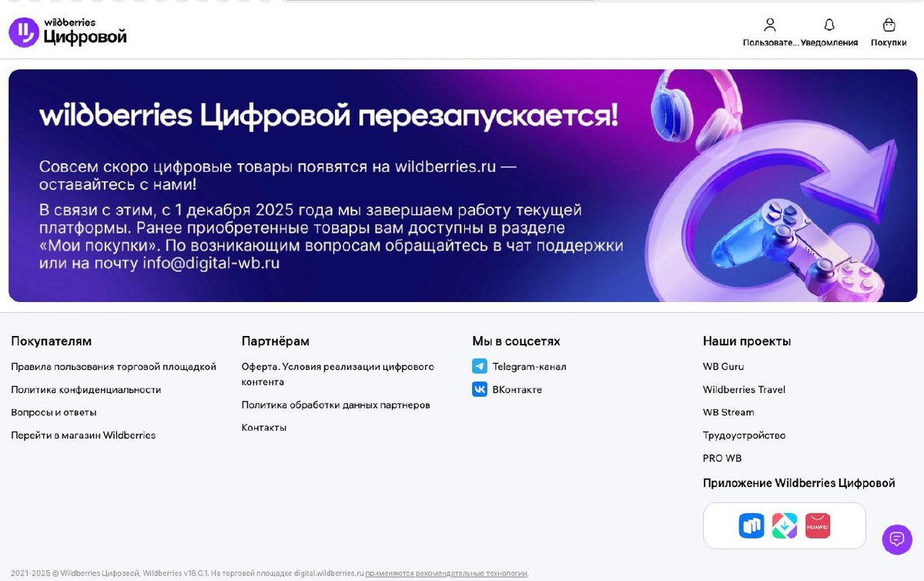Viewport: 924px width, 581px height.
Task: Click the relaunch announcement banner
Action: (x=463, y=186)
